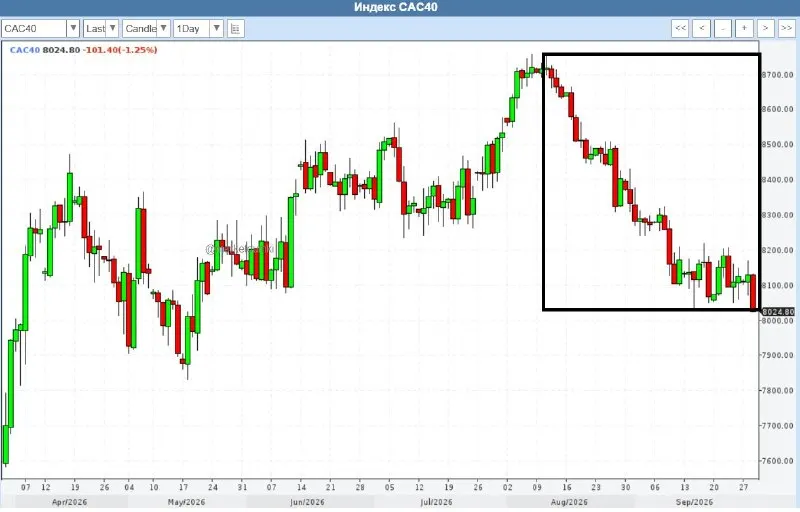Expand the CAC40 symbol dropdown arrow
The width and height of the screenshot is (800, 512).
point(73,29)
